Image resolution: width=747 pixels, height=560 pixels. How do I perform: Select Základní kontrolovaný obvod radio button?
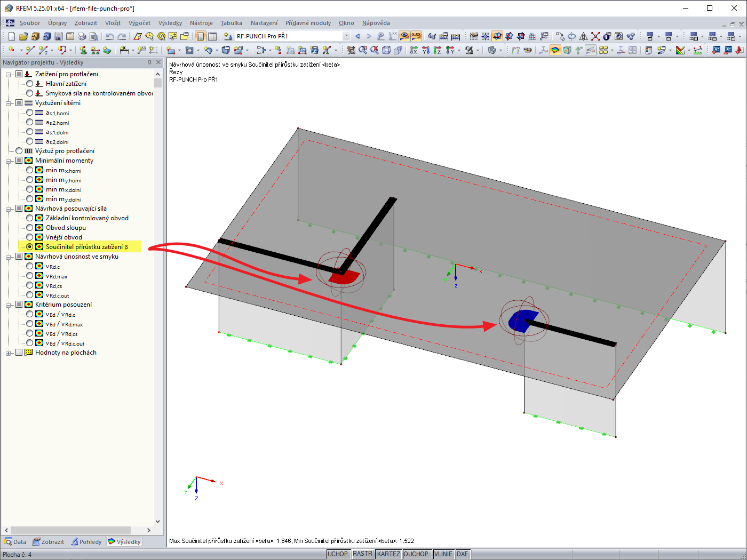coord(30,218)
